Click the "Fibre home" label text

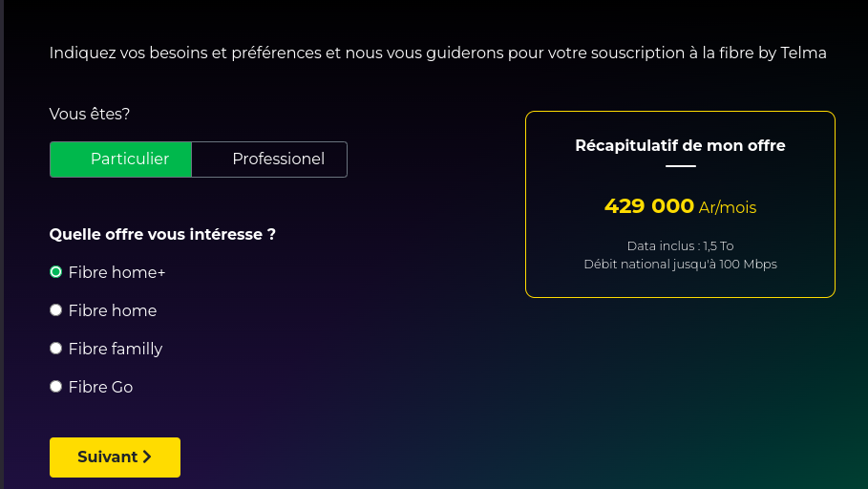pos(113,310)
